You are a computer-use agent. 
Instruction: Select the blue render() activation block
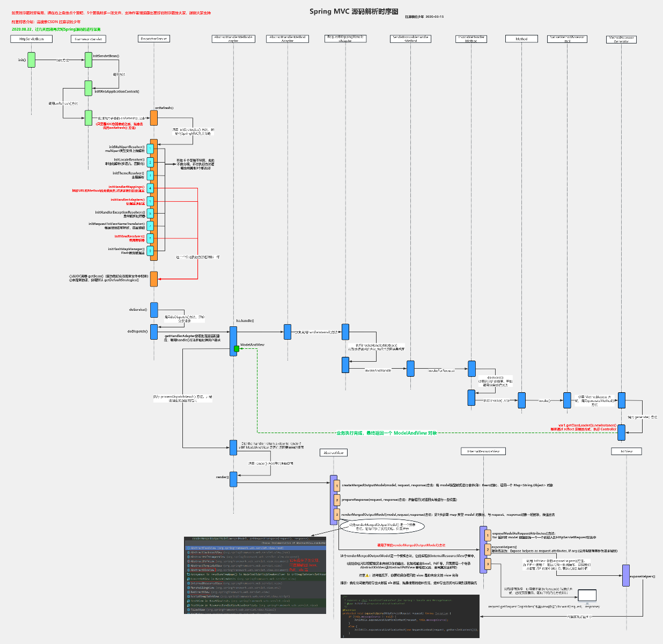point(233,479)
